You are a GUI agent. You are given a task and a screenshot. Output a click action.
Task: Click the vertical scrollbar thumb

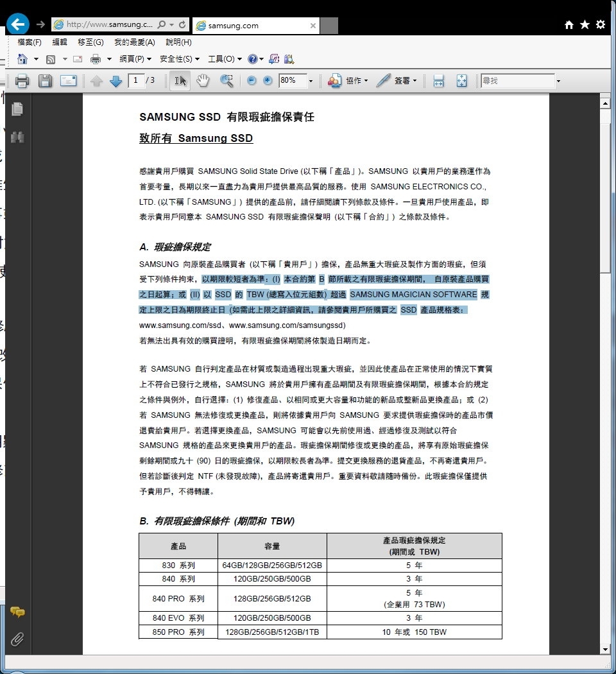[605, 198]
